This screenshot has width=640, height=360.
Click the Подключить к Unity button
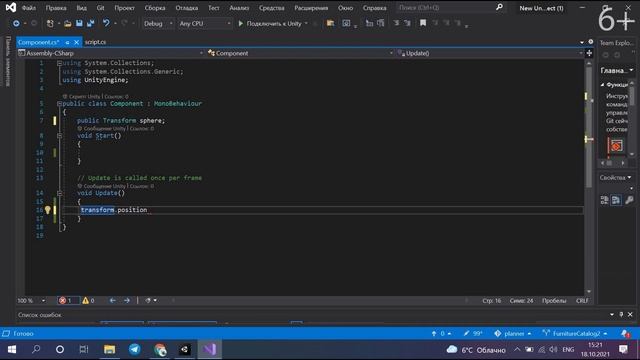[270, 24]
